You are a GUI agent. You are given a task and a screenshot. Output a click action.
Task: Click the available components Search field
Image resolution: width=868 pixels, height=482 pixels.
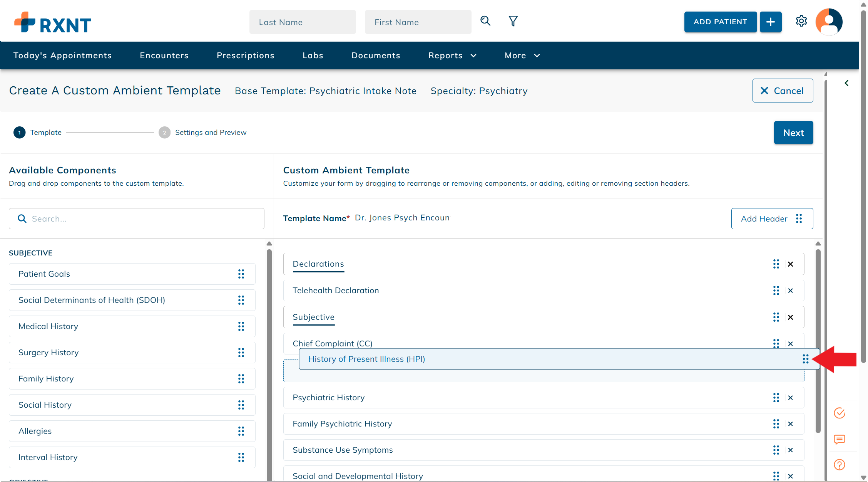pyautogui.click(x=137, y=219)
